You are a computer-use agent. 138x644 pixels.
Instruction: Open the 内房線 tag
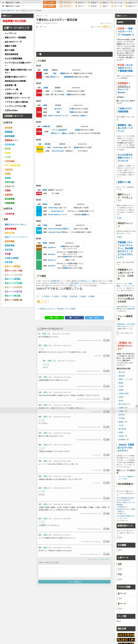(x=55, y=296)
